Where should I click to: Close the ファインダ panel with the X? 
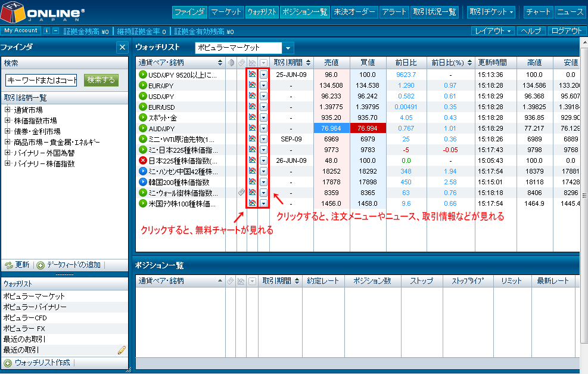[x=122, y=47]
